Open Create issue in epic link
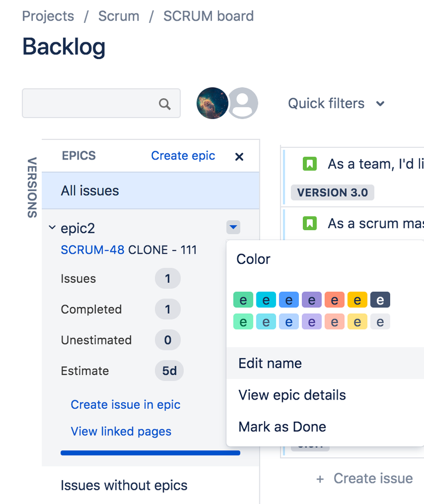The image size is (424, 504). click(126, 404)
